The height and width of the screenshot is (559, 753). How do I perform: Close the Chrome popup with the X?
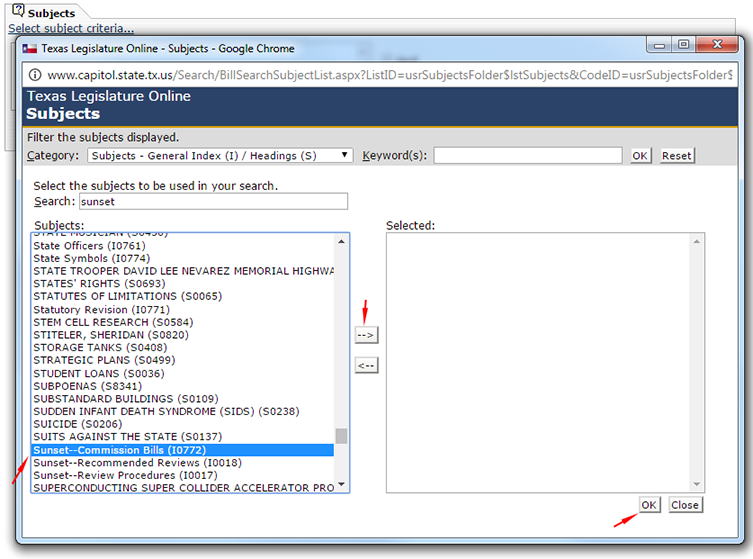point(717,45)
